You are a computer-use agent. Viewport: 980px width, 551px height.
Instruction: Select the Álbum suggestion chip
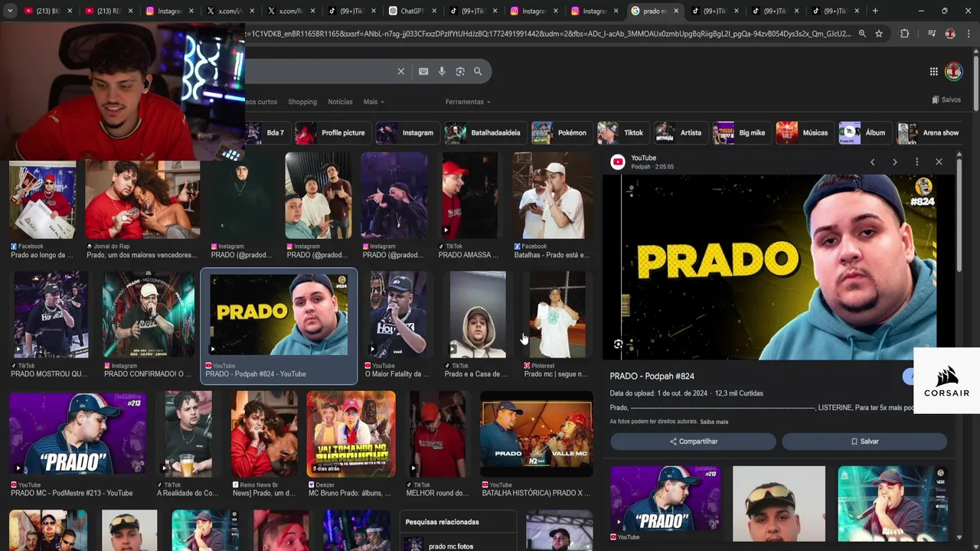[x=864, y=132]
